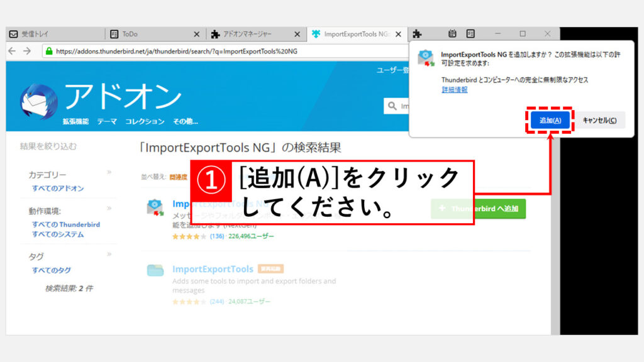Click the 226,496ユーザー text
This screenshot has width=644, height=362.
251,236
